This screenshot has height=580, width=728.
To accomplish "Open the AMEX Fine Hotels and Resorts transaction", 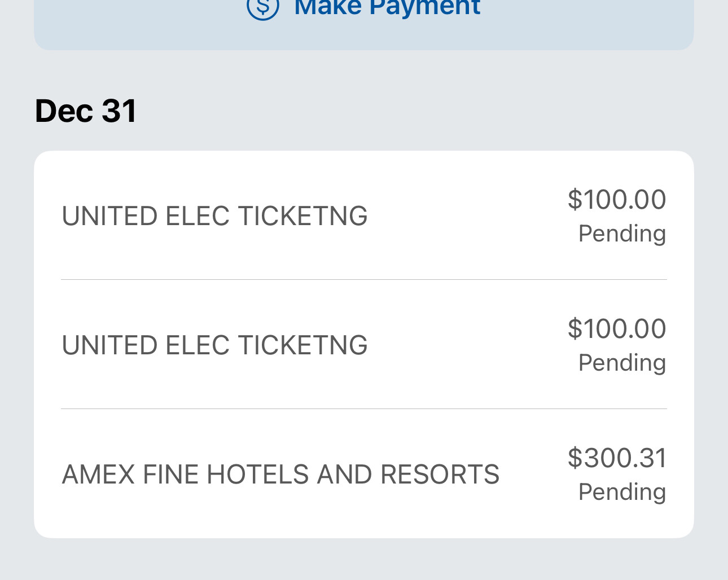I will (x=363, y=474).
